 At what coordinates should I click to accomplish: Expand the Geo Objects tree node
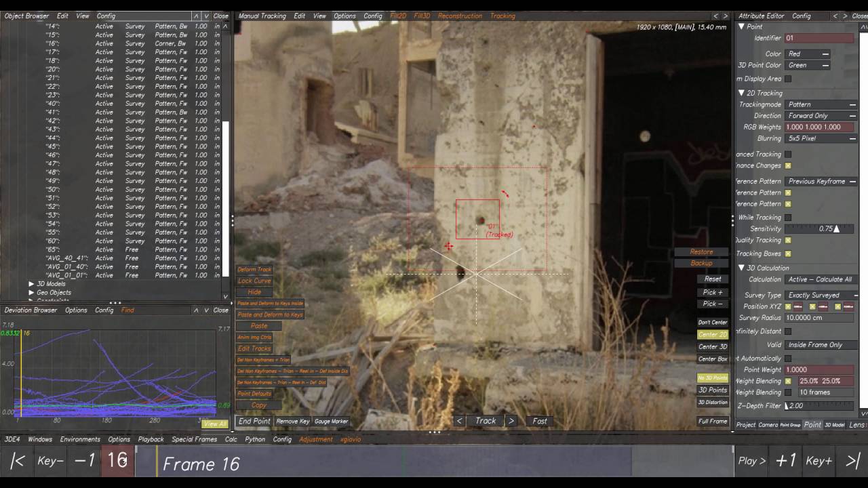pyautogui.click(x=31, y=293)
